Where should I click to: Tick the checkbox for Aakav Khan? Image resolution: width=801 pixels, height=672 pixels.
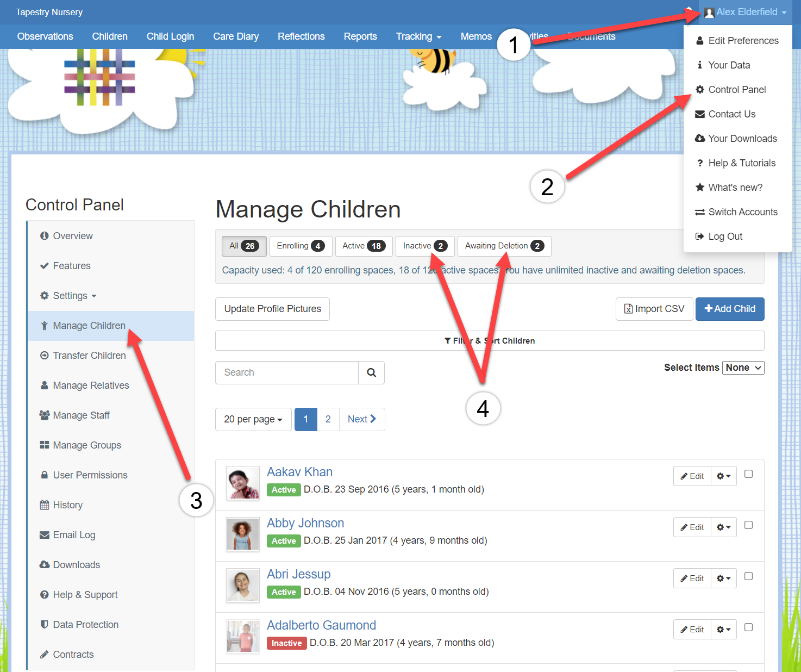pyautogui.click(x=748, y=474)
